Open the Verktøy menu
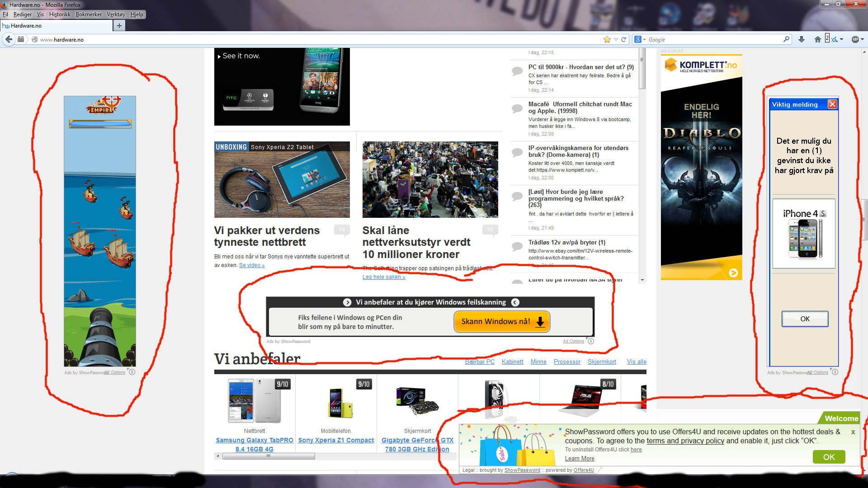 click(x=116, y=14)
